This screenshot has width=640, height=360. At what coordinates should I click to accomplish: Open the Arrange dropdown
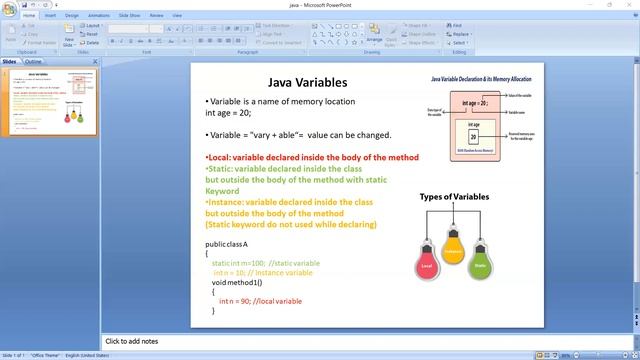(374, 33)
